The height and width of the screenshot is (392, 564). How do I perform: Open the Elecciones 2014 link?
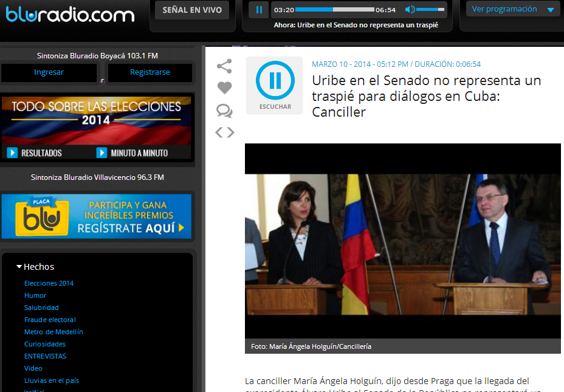49,283
